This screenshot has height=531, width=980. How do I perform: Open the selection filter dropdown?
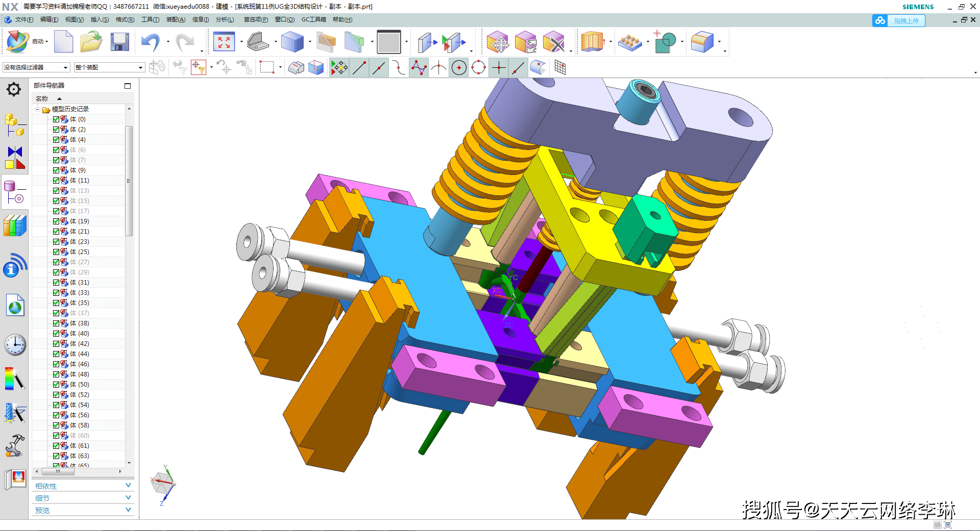pos(36,67)
